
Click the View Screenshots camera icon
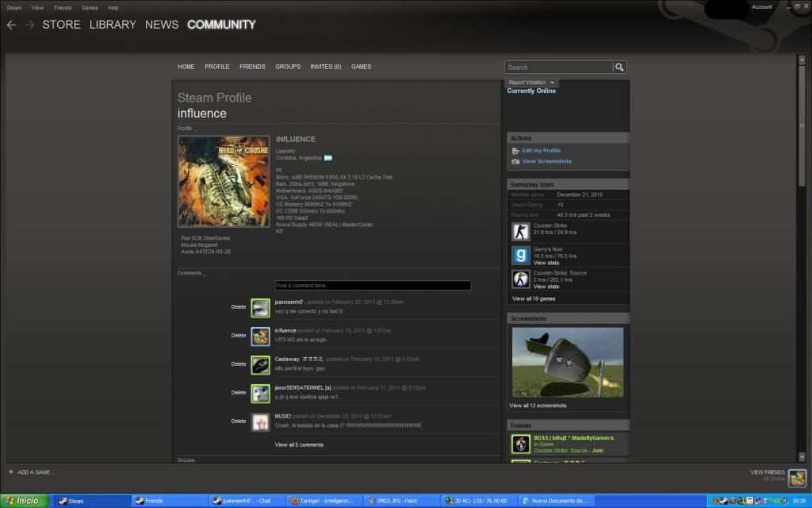(x=515, y=162)
